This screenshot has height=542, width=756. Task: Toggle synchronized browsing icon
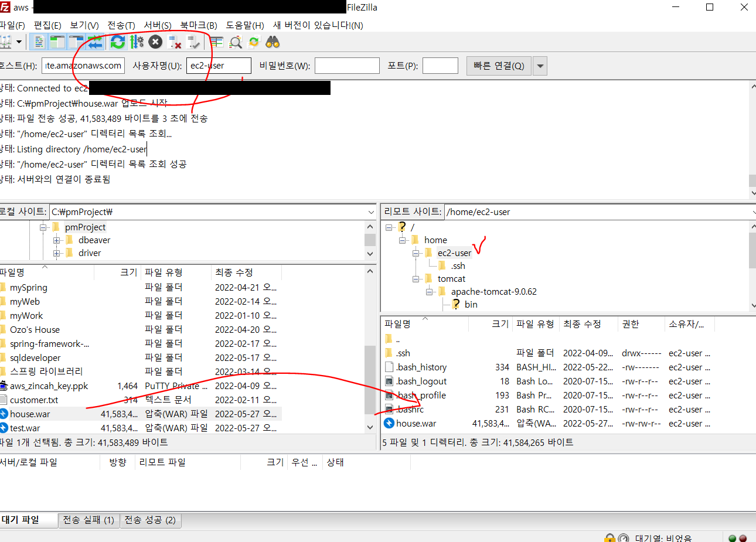click(254, 42)
